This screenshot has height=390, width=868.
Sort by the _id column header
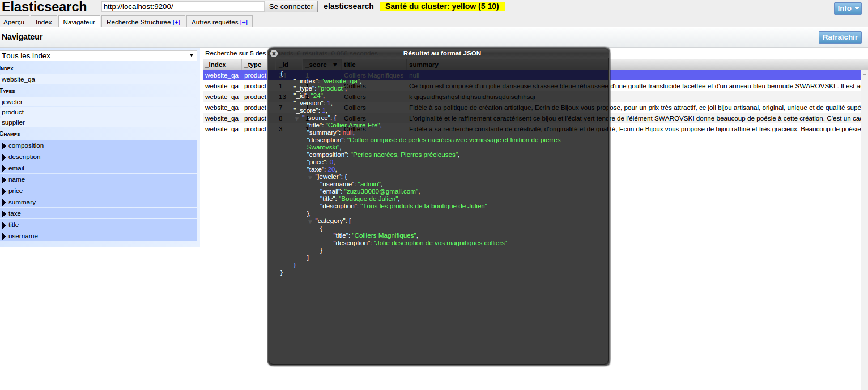click(290, 65)
